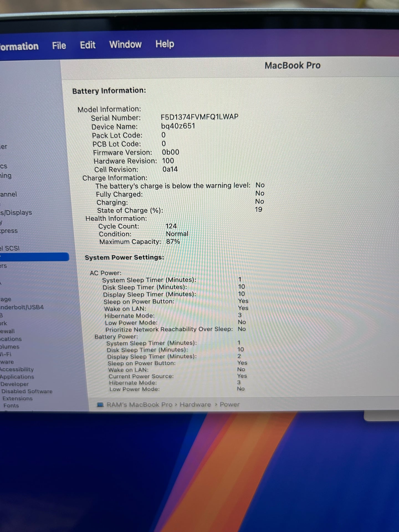
Task: Select Developer in the sidebar
Action: coord(15,384)
